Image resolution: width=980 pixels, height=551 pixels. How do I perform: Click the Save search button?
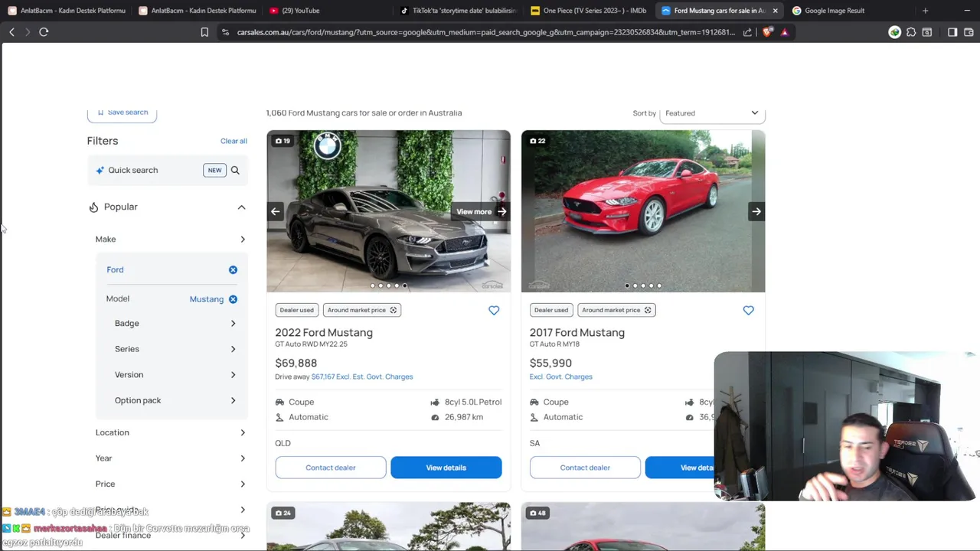click(122, 113)
